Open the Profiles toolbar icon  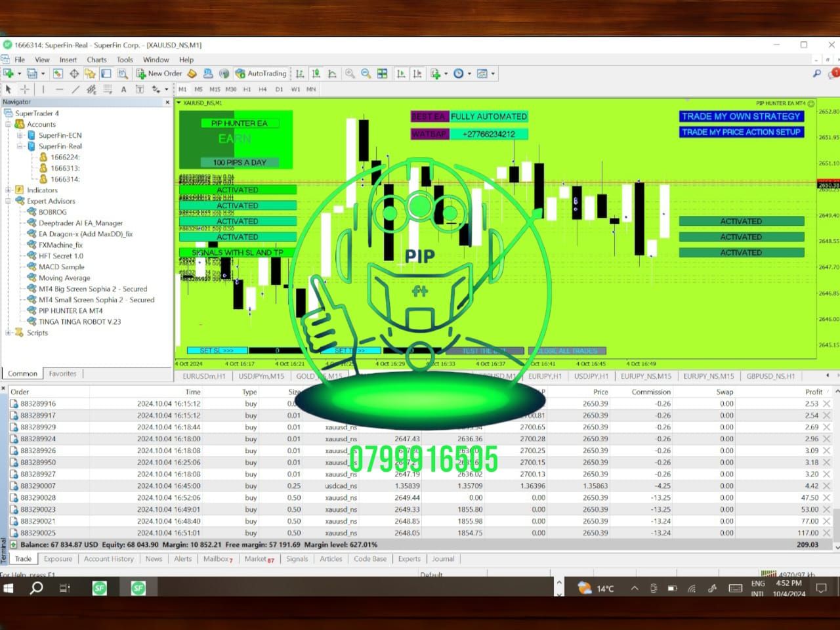31,73
